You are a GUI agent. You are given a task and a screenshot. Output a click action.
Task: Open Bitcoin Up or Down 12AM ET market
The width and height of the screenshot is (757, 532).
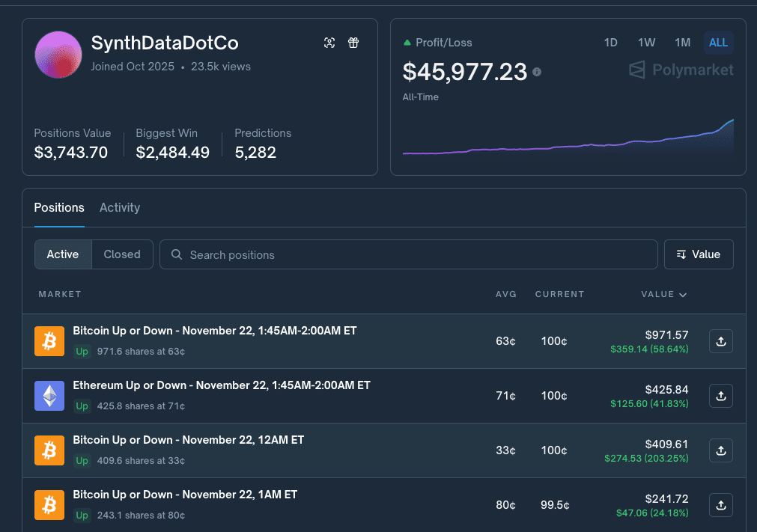pyautogui.click(x=188, y=440)
